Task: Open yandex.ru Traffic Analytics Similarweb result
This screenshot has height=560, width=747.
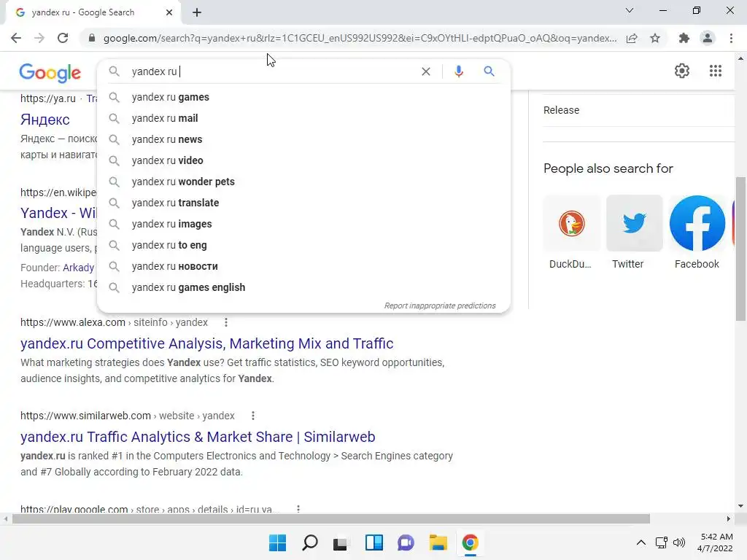Action: (x=198, y=437)
